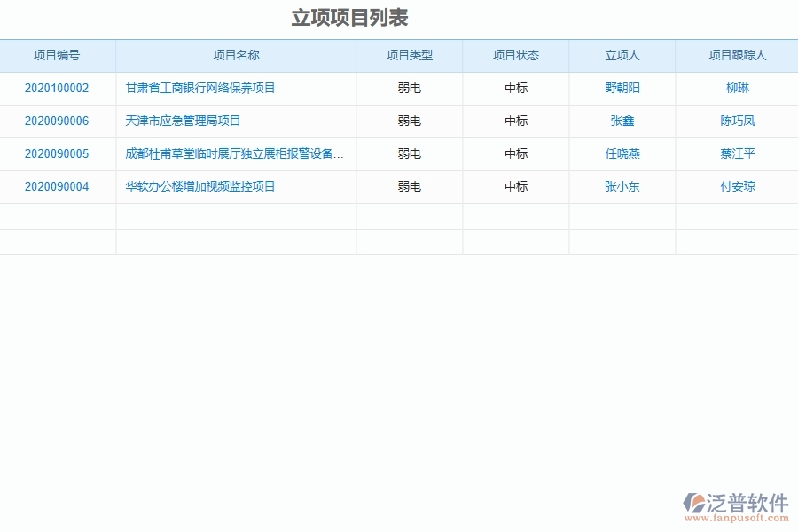View profile of 立项人 张鑫
The height and width of the screenshot is (532, 798).
tap(622, 121)
